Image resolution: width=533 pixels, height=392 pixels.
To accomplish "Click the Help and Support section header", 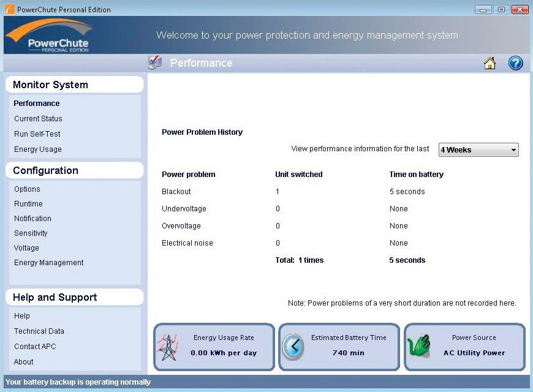I will pyautogui.click(x=75, y=297).
